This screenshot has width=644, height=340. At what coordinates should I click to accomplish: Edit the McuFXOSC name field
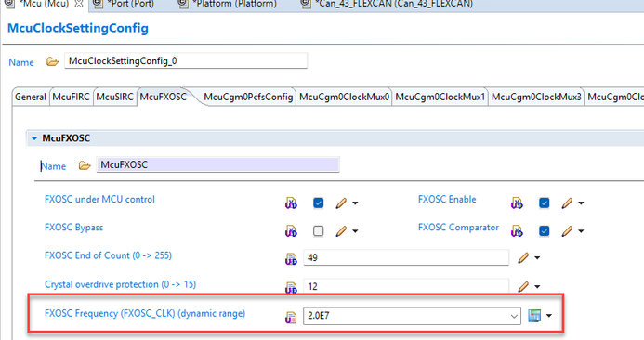pyautogui.click(x=217, y=164)
